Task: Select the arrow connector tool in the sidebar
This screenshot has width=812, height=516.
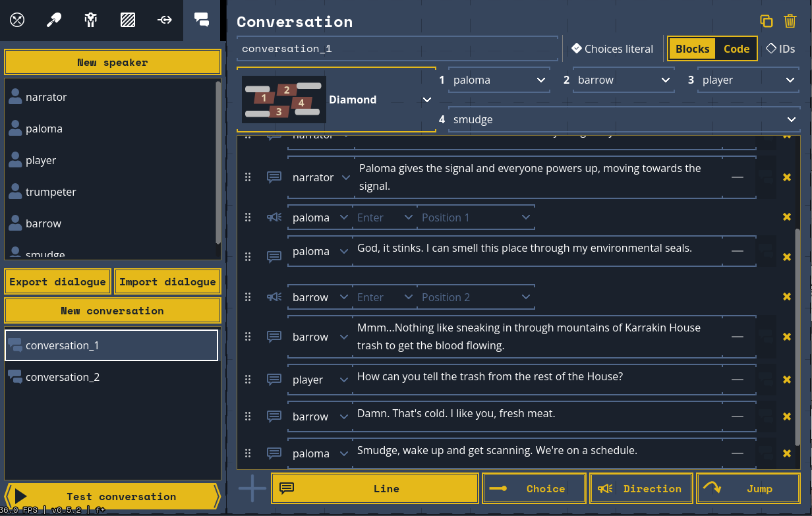Action: pos(164,20)
